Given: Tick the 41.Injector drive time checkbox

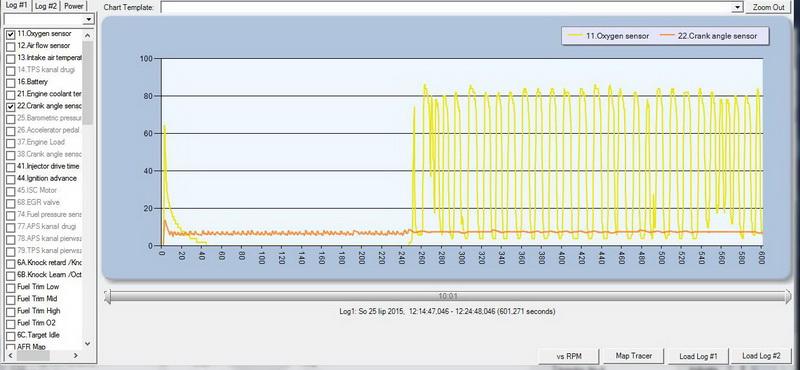Looking at the screenshot, I should 10,167.
